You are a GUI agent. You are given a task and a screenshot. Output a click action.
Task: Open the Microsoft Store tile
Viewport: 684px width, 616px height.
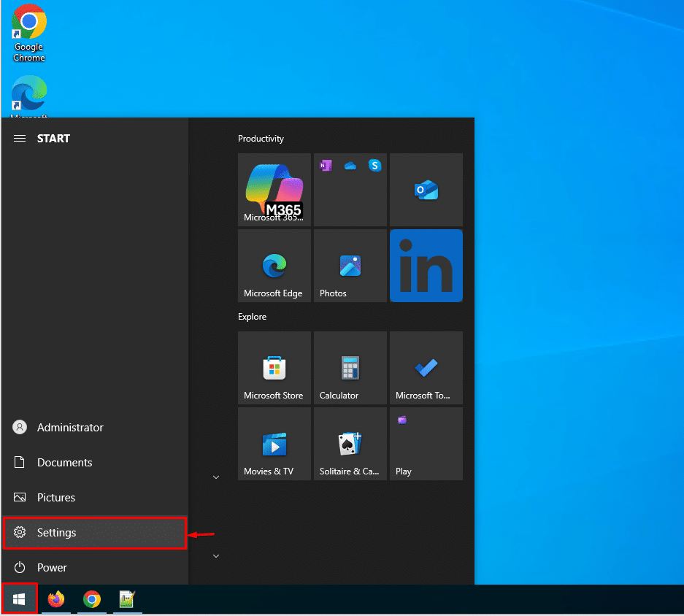tap(274, 368)
